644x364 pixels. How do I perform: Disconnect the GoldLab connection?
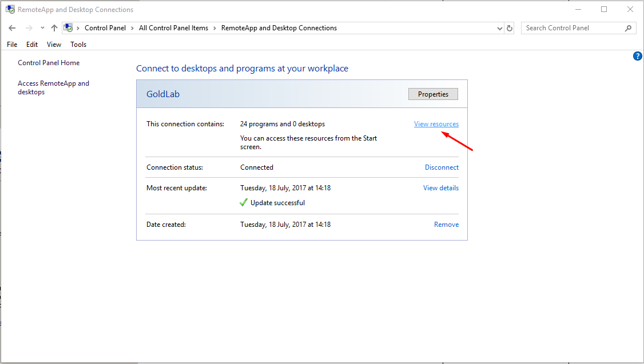tap(442, 167)
